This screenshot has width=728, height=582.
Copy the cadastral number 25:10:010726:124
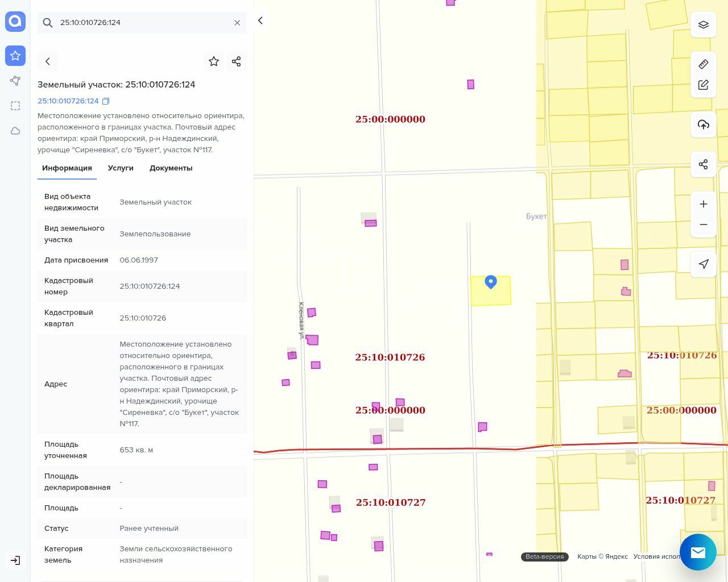pos(106,101)
